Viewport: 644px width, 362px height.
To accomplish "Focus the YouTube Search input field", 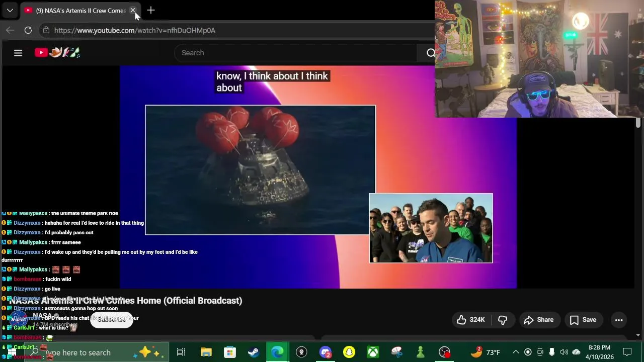I will (x=296, y=53).
